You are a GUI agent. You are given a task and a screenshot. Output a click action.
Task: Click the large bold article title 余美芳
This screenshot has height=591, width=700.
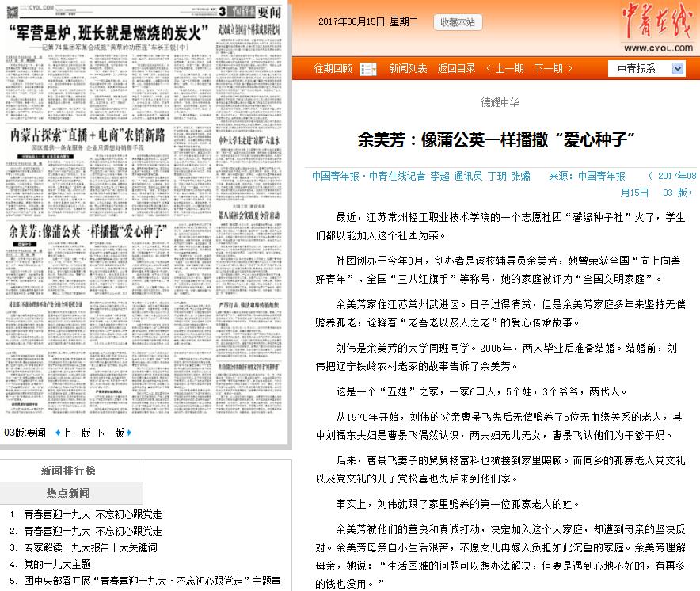pos(496,139)
